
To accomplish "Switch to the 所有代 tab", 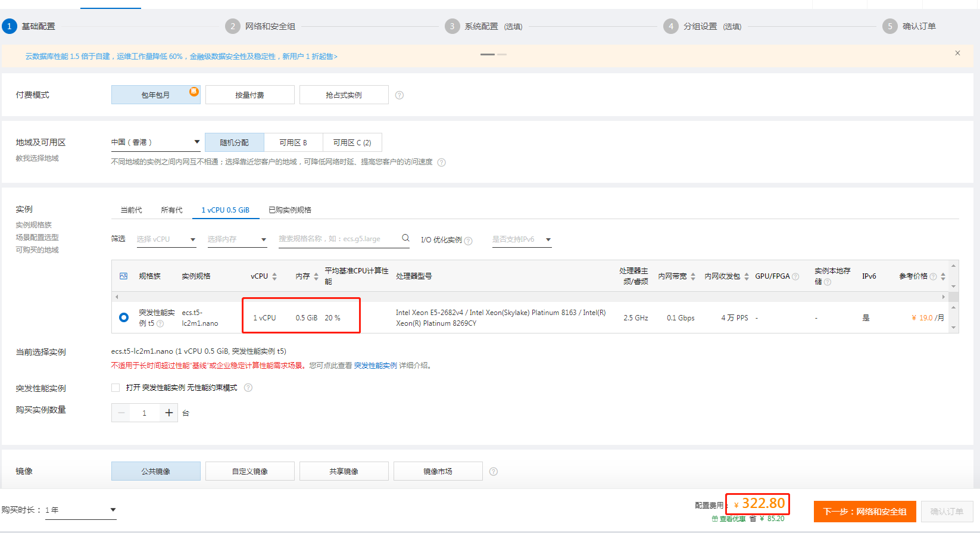I will (171, 210).
